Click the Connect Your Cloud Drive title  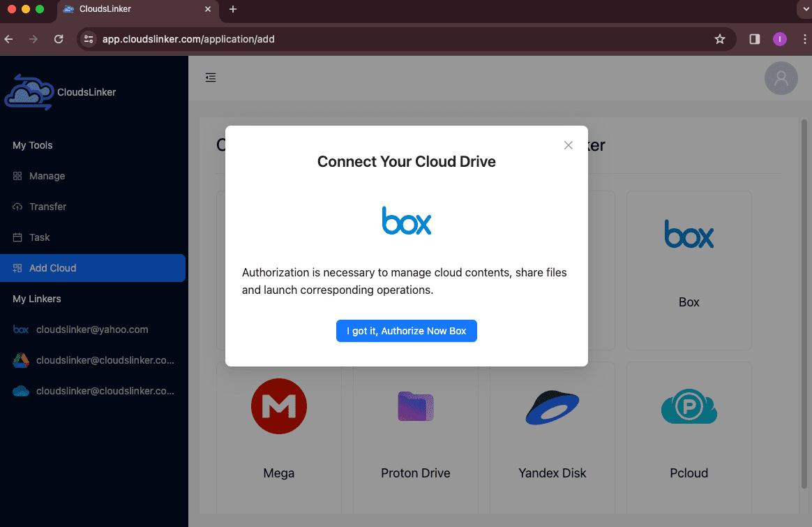(407, 162)
